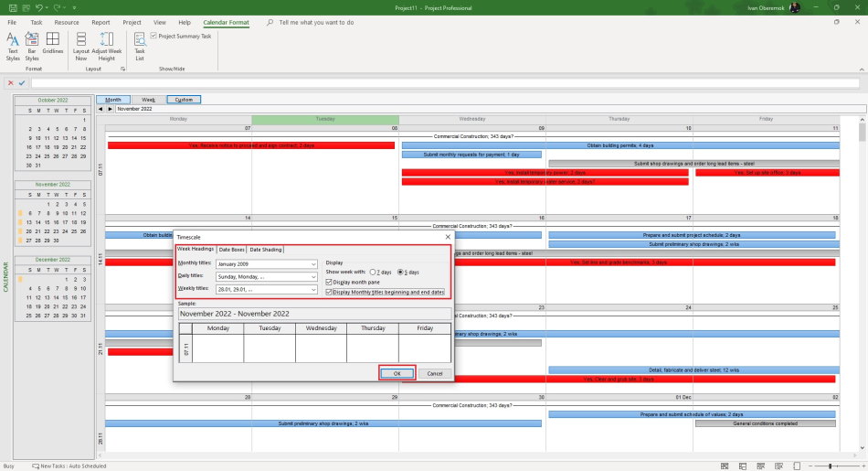Switch to the Report ribbon tab
The image size is (868, 471).
pyautogui.click(x=101, y=22)
